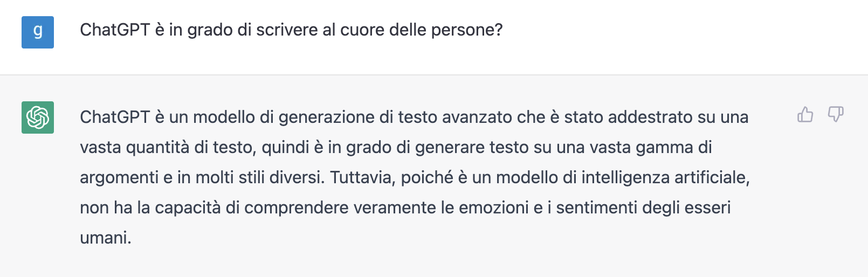Viewport: 868px width, 277px height.
Task: Click the blue "g" user avatar
Action: pos(38,32)
